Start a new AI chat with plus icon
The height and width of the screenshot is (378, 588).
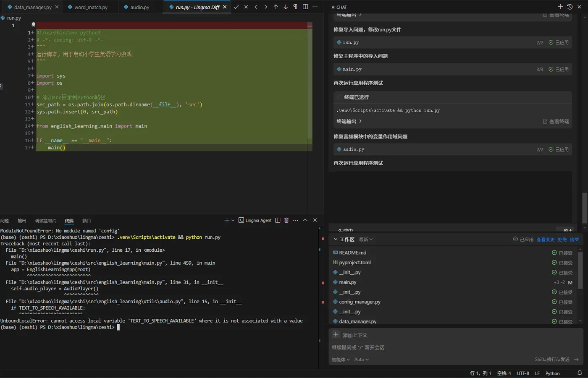(x=560, y=7)
